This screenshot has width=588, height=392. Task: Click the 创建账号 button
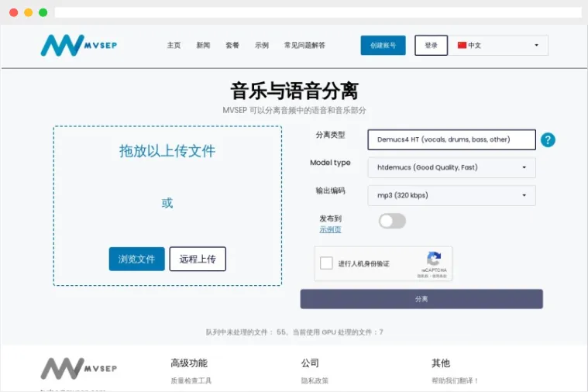(383, 46)
